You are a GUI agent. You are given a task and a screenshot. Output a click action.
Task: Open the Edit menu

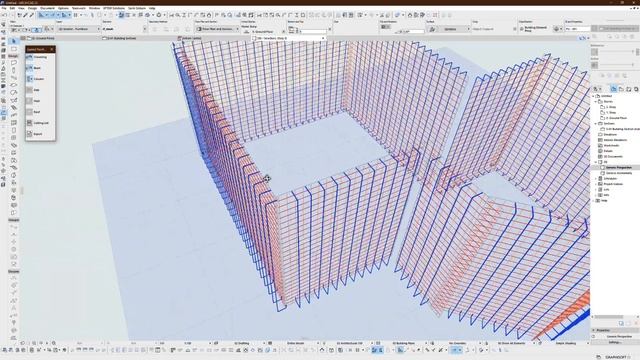click(12, 8)
